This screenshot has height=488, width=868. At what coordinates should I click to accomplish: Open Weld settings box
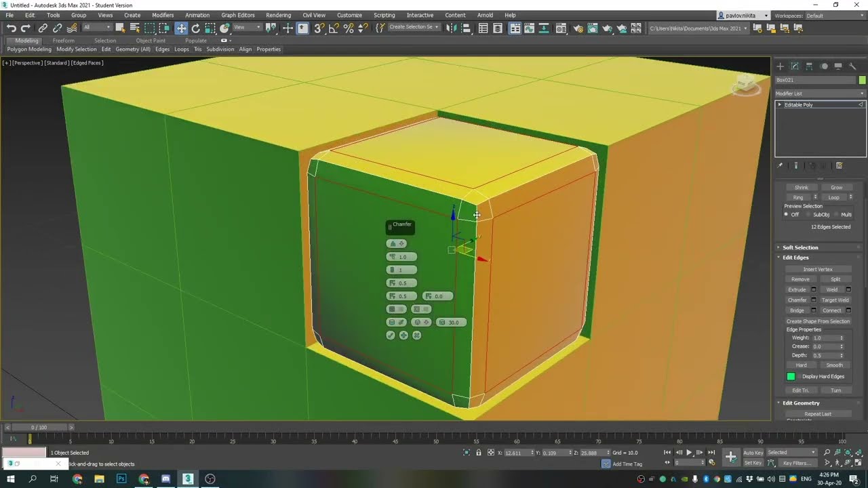(x=848, y=289)
